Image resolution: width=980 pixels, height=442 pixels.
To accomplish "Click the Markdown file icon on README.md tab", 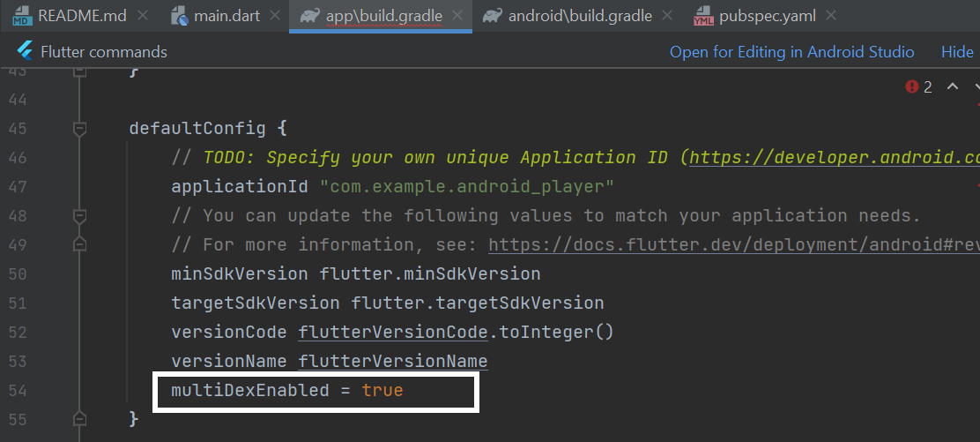I will 22,16.
